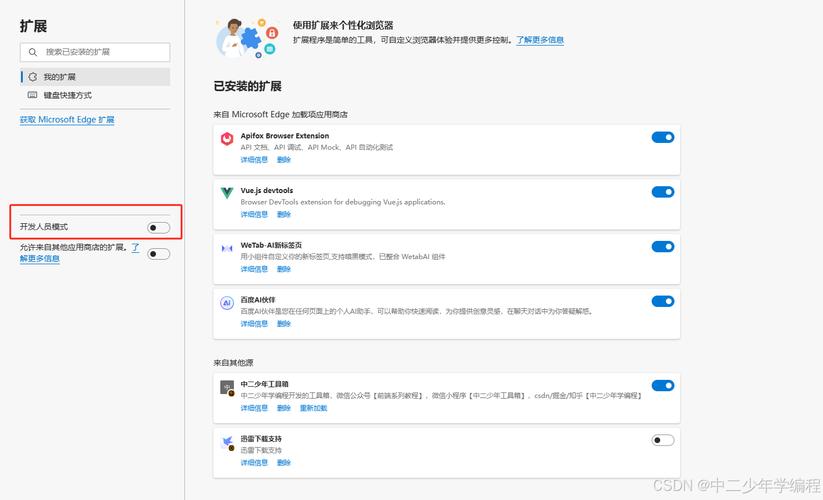823x500 pixels.
Task: Click the 迅雷下载支持 title text
Action: pyautogui.click(x=261, y=439)
